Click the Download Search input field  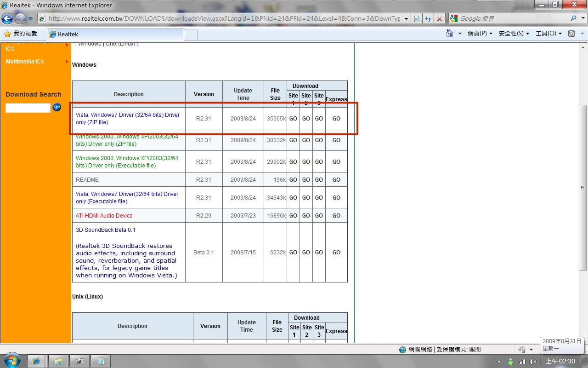point(28,108)
